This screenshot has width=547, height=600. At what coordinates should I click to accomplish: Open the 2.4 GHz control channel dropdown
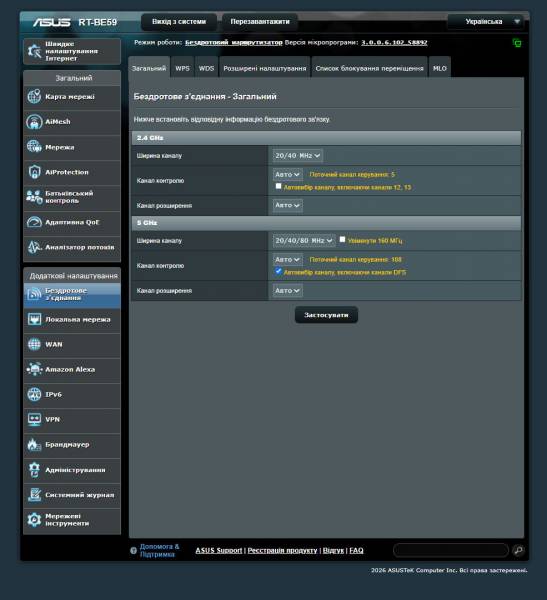[287, 174]
